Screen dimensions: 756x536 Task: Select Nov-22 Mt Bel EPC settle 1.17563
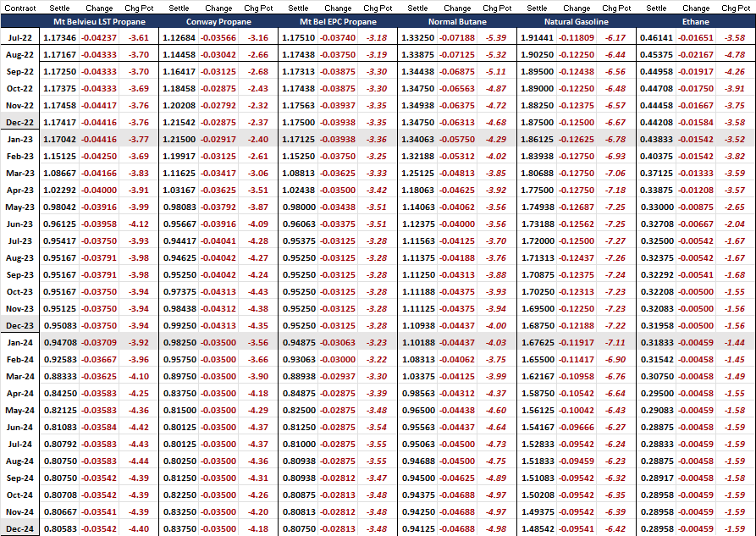tap(299, 106)
